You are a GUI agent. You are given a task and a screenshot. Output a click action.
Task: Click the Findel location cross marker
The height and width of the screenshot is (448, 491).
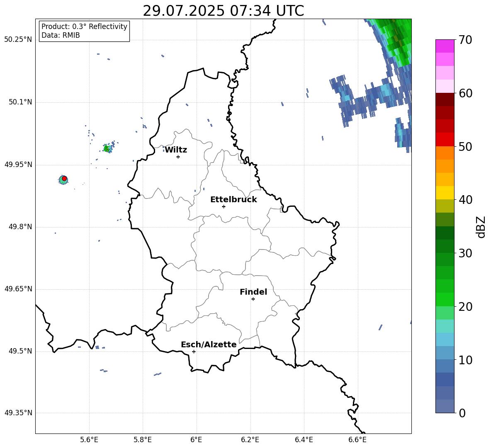253,299
